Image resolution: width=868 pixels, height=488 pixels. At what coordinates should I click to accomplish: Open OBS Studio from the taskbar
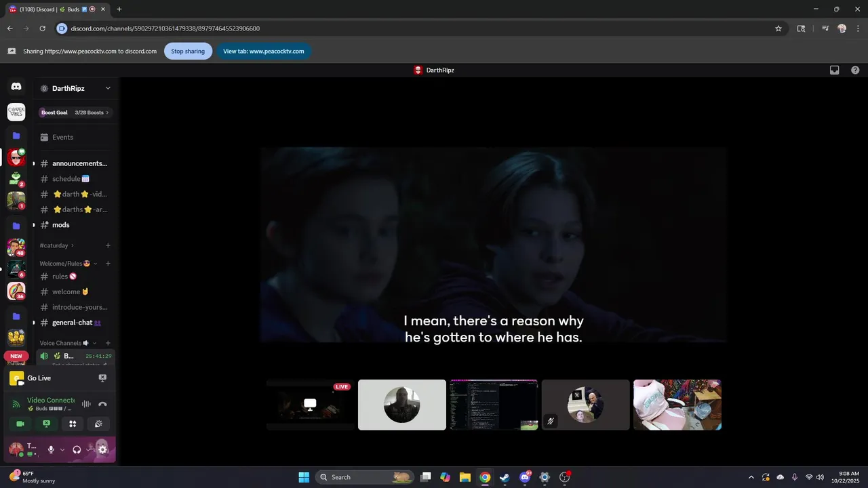pos(565,477)
